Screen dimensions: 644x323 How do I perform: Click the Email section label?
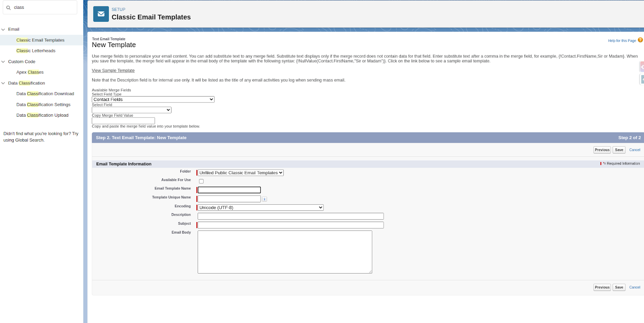click(14, 29)
